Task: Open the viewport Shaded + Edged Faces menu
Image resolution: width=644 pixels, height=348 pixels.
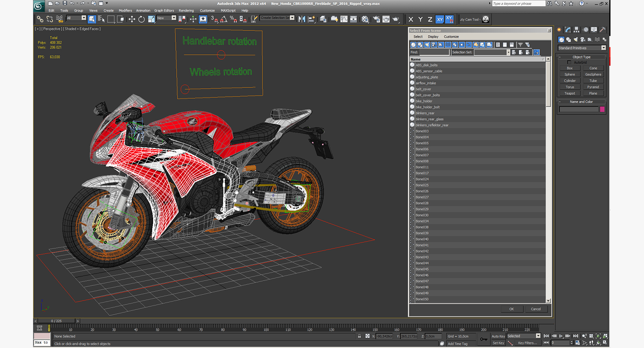Action: pos(83,29)
